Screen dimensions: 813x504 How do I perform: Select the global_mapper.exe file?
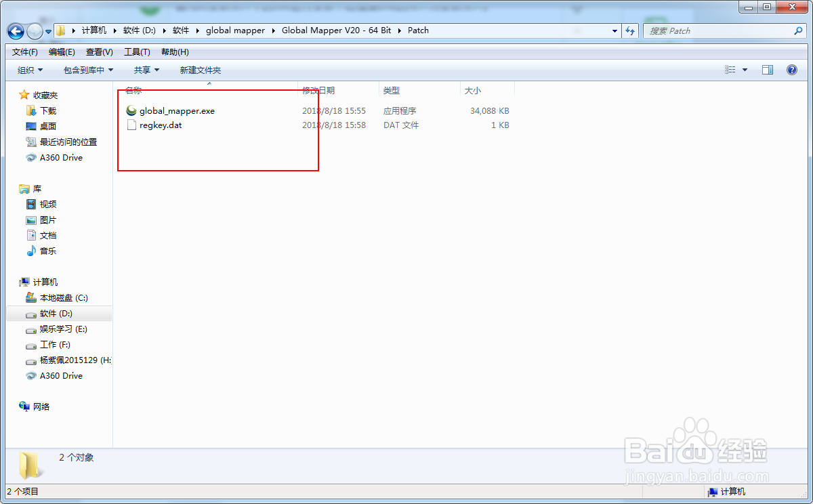click(177, 110)
